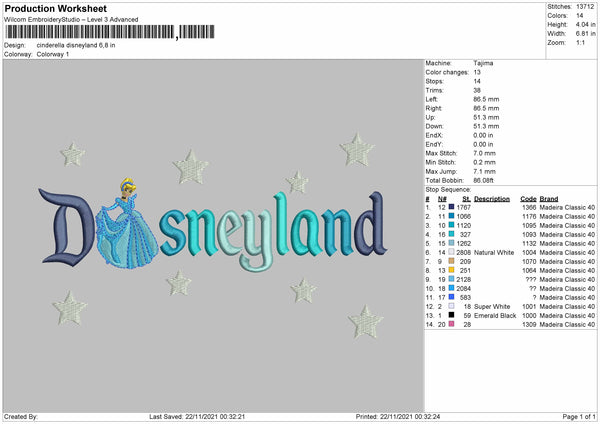Click the N# column header
This screenshot has height=424, width=600.
click(442, 199)
